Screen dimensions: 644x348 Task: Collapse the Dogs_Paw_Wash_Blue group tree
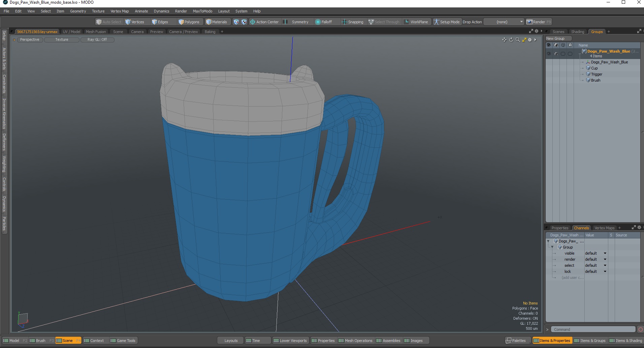coord(580,54)
